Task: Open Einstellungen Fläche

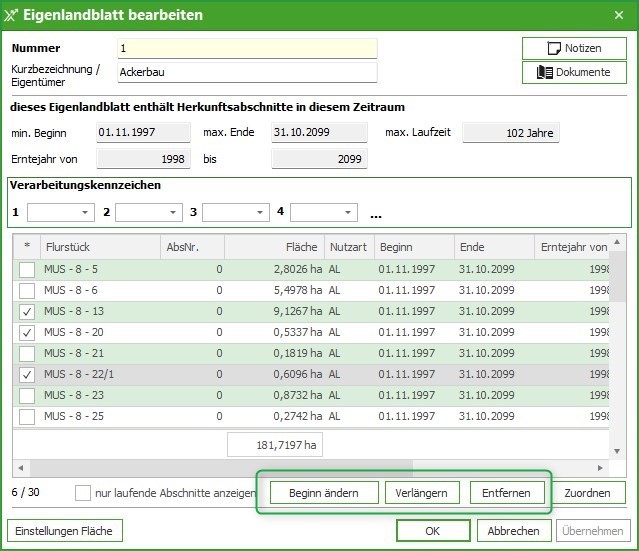Action: click(66, 531)
